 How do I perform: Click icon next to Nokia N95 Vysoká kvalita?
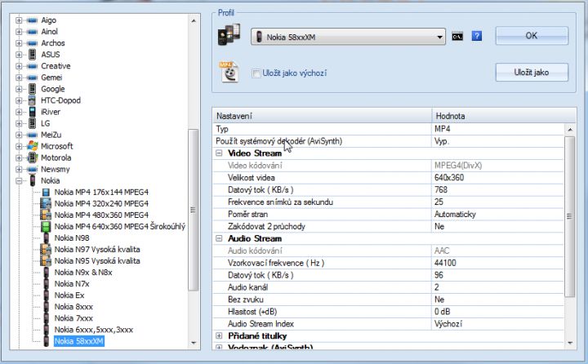tap(46, 261)
